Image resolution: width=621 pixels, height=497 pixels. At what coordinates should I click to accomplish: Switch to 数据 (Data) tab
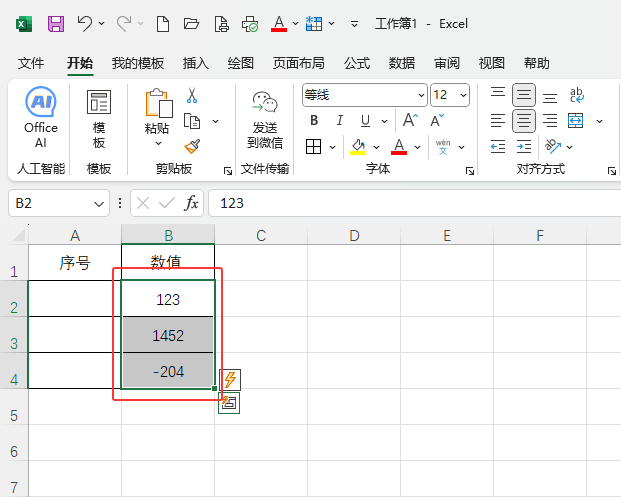(402, 63)
